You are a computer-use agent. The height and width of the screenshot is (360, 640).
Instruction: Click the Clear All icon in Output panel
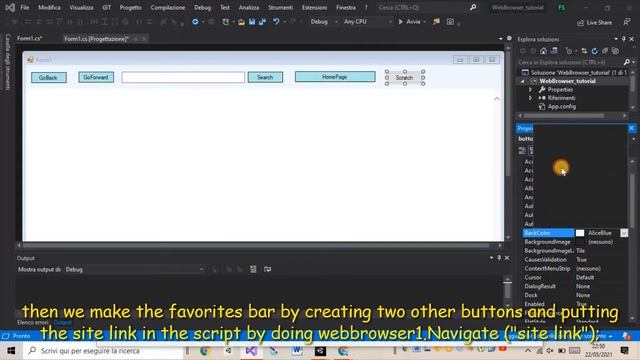tap(253, 269)
